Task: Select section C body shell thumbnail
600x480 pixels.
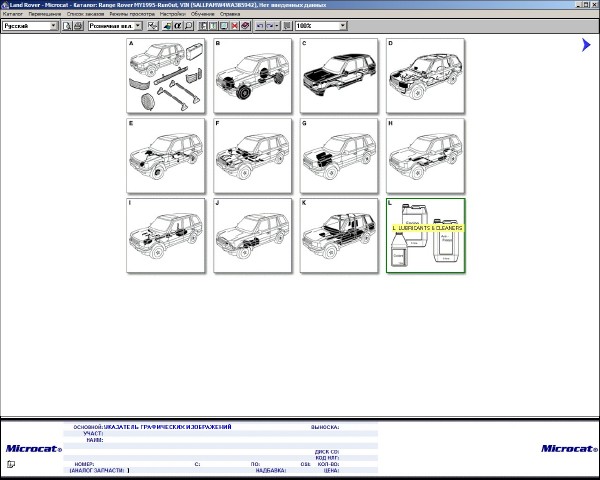Action: point(339,76)
